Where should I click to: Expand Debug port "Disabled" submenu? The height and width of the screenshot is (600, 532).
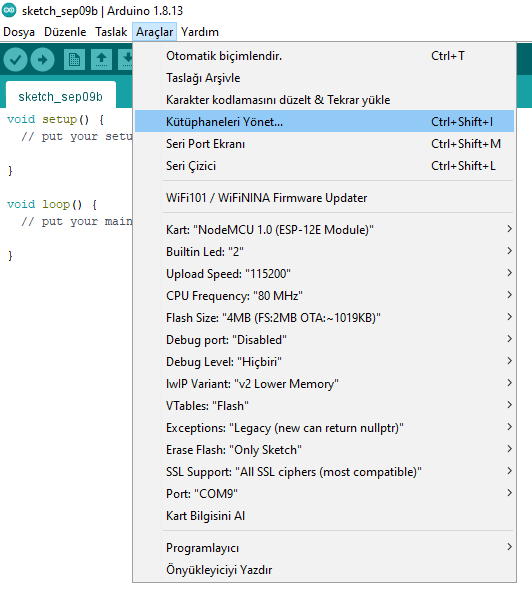pos(324,340)
